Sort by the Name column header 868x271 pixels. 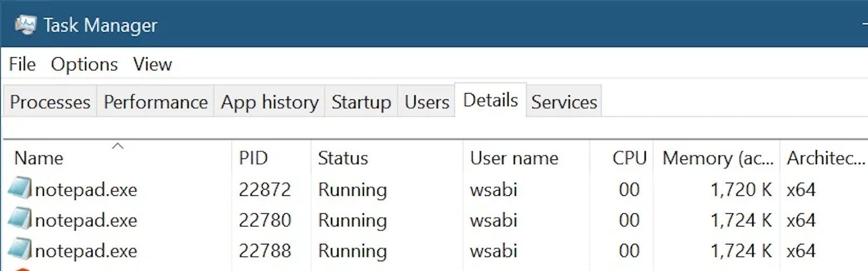click(117, 158)
